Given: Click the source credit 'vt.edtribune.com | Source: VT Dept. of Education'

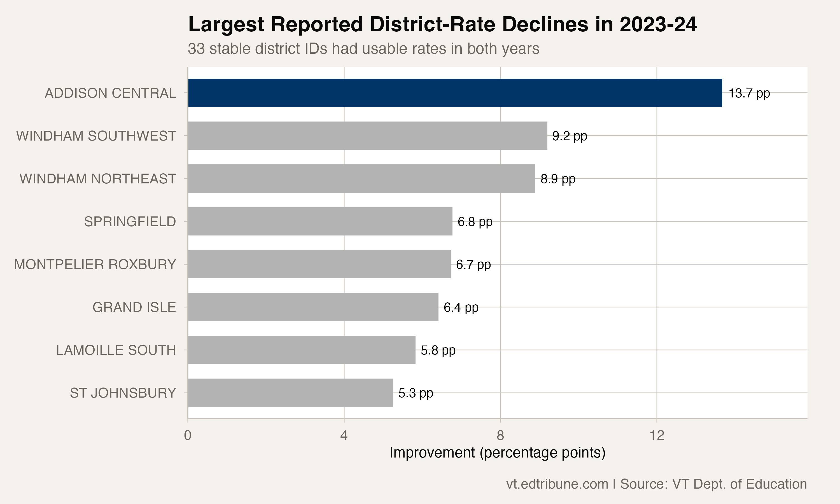Looking at the screenshot, I should (657, 484).
